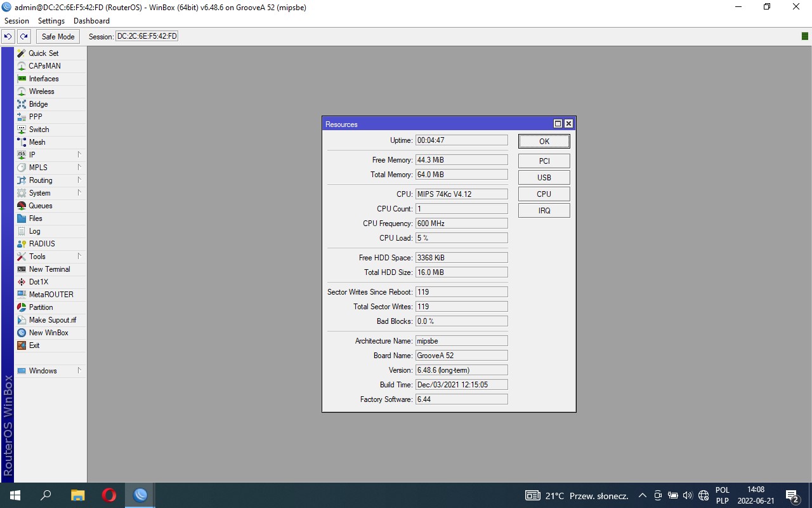Open Opera browser from taskbar

click(109, 495)
